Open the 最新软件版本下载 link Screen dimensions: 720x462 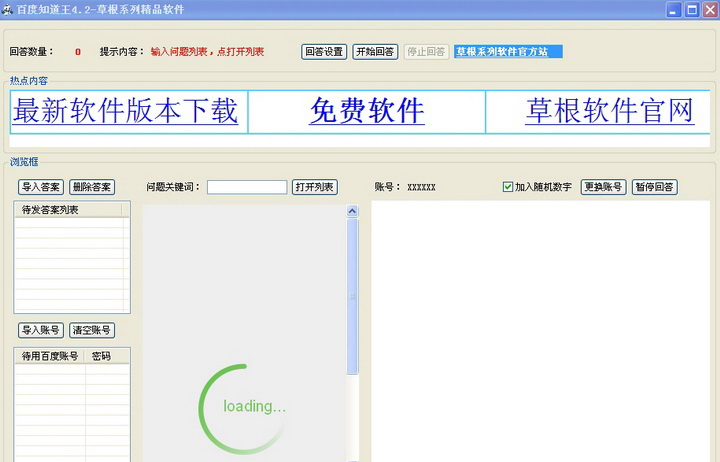coord(125,111)
